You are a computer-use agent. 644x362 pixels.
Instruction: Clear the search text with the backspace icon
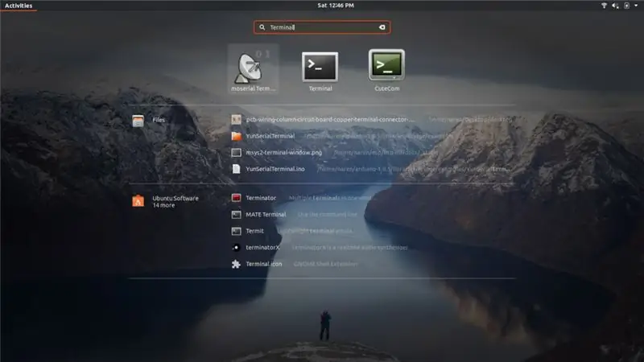(x=382, y=27)
